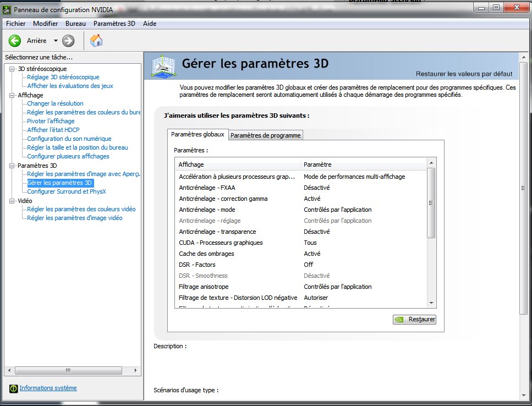Open the back history dropdown arrow
The width and height of the screenshot is (532, 406).
pos(56,41)
